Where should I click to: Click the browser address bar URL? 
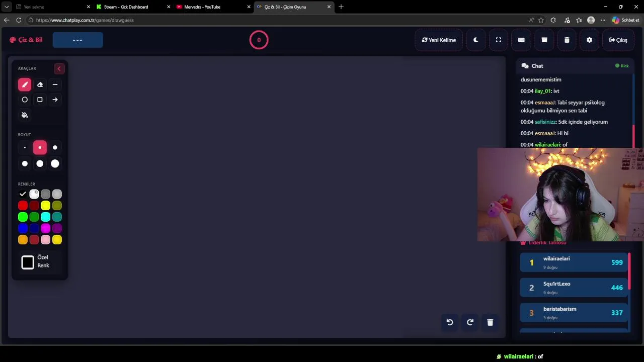pyautogui.click(x=85, y=20)
